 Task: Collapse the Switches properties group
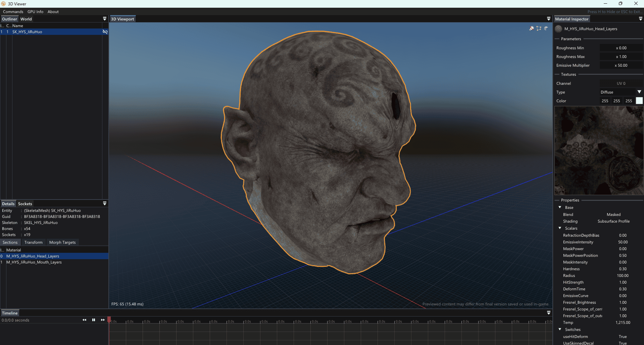click(560, 329)
